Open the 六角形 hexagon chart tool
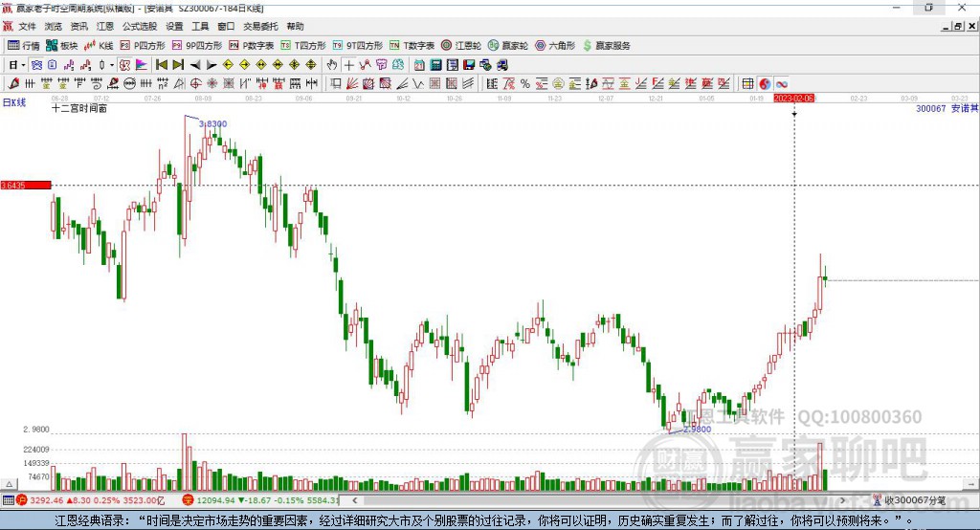This screenshot has height=530, width=980. pos(554,45)
